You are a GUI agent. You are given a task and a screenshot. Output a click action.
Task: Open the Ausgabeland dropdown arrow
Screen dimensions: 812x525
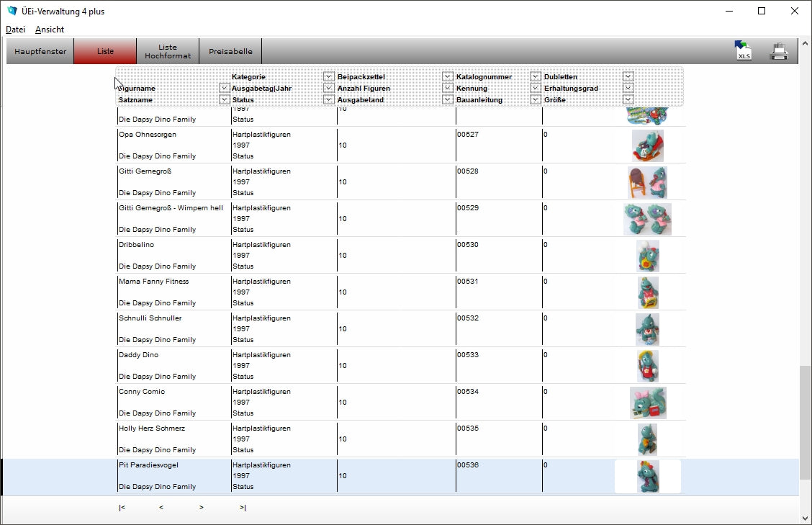tap(447, 99)
